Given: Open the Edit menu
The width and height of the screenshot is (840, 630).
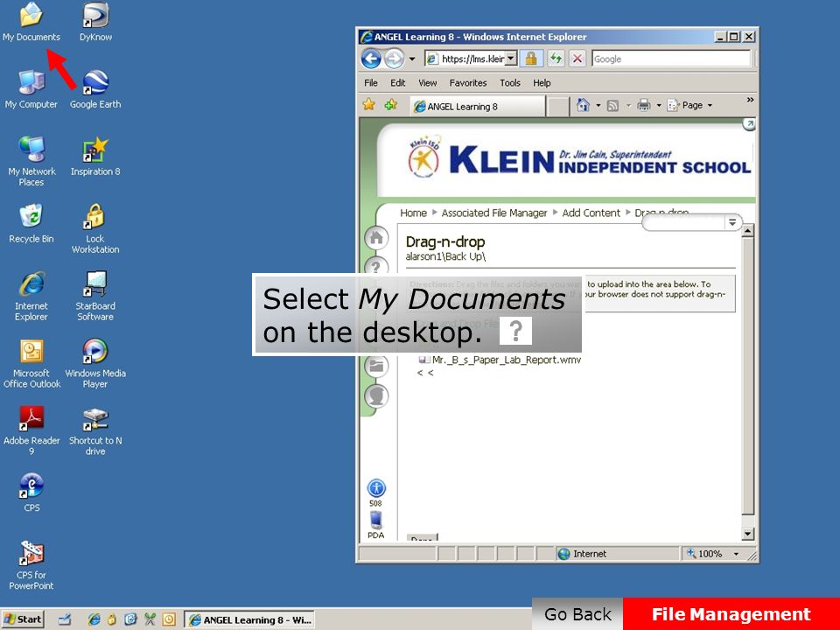Looking at the screenshot, I should click(397, 83).
